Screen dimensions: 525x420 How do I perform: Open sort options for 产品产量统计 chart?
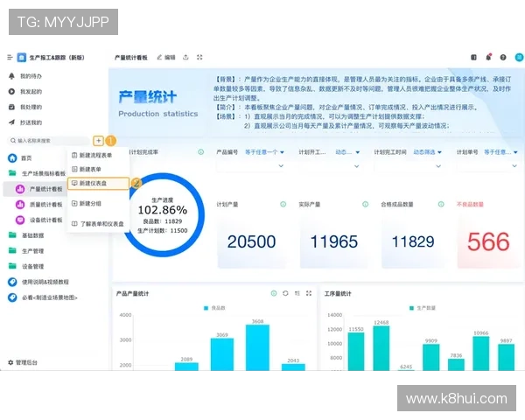[297, 293]
